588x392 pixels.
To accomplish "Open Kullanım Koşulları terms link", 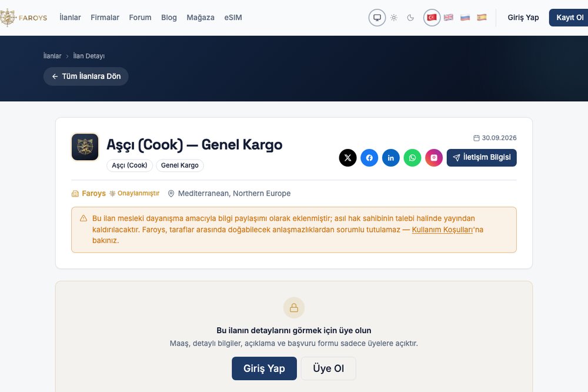I will 442,230.
